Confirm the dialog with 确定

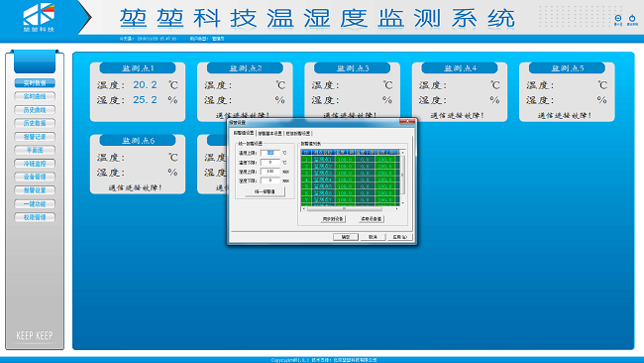(x=346, y=237)
